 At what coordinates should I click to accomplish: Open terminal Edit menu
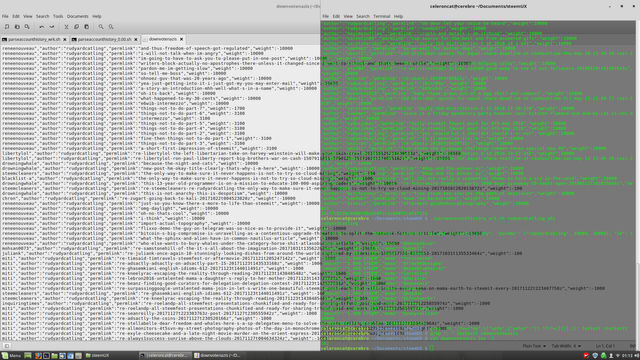pos(336,16)
